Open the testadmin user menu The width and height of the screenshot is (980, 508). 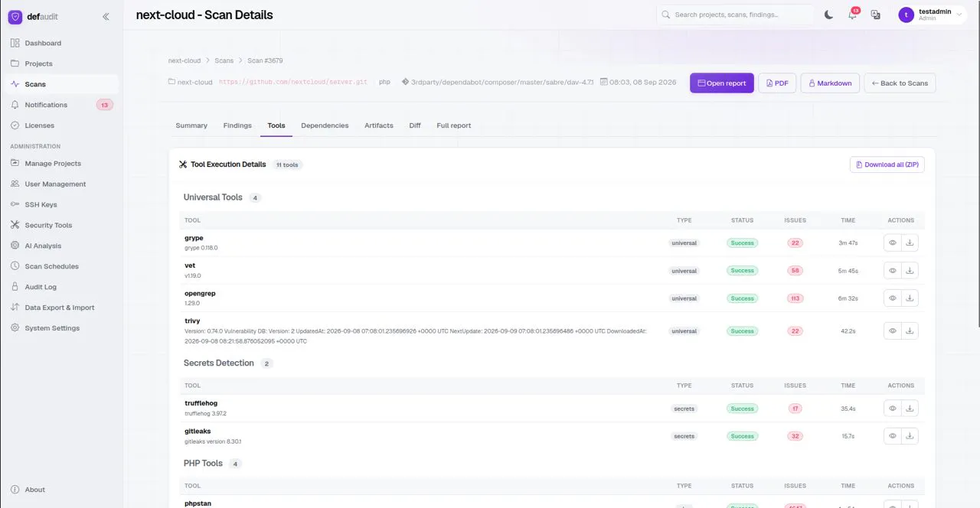coord(932,15)
